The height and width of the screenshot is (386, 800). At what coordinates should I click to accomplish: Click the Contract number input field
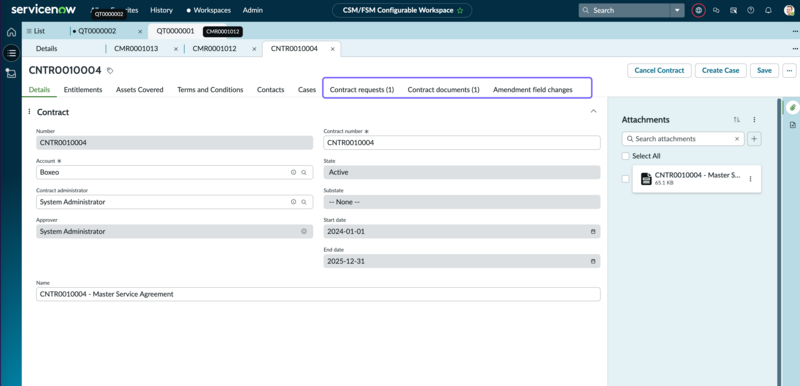click(x=462, y=143)
